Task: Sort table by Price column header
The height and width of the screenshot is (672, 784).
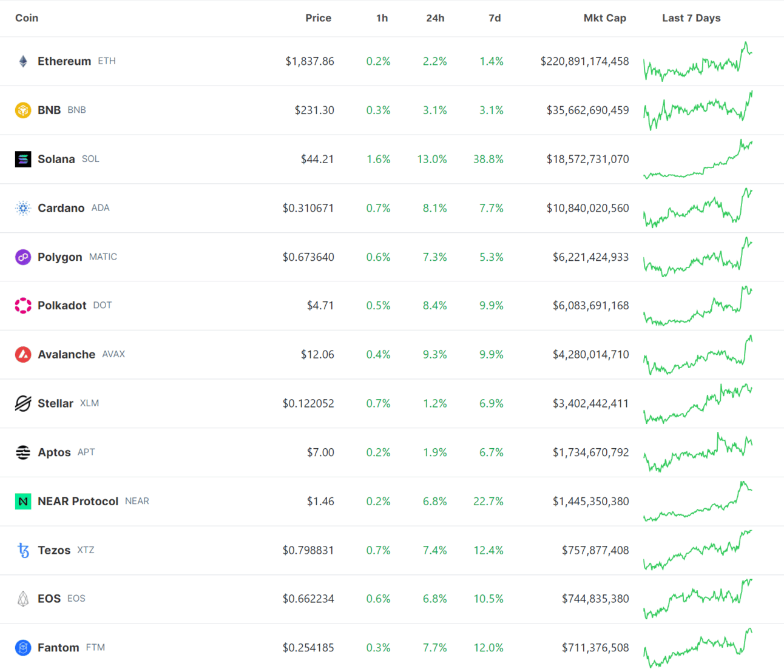Action: [x=318, y=18]
